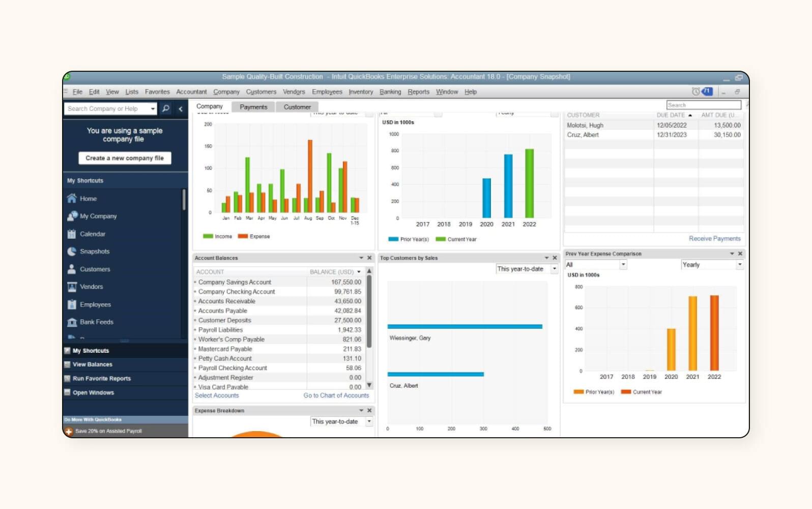This screenshot has width=812, height=509.
Task: Open the Banking menu
Action: click(x=390, y=92)
